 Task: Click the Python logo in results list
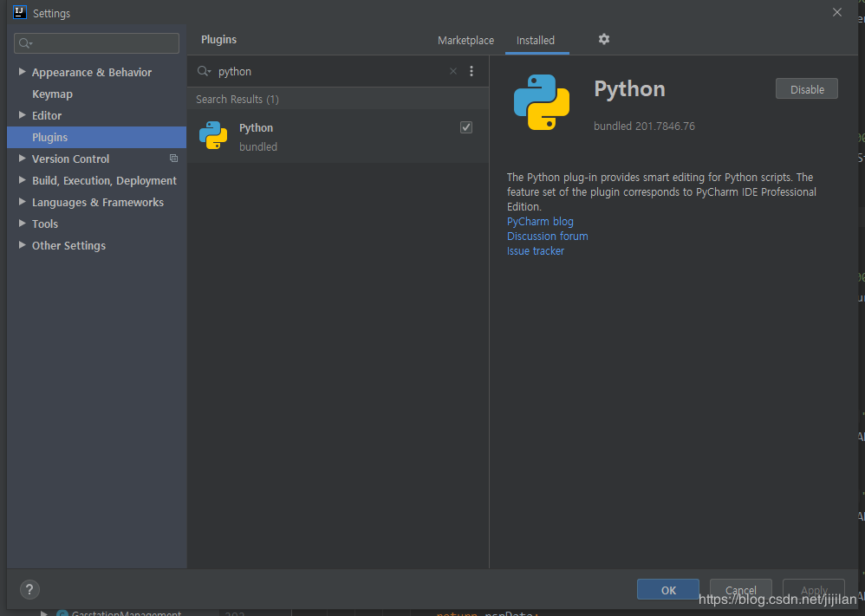[213, 136]
